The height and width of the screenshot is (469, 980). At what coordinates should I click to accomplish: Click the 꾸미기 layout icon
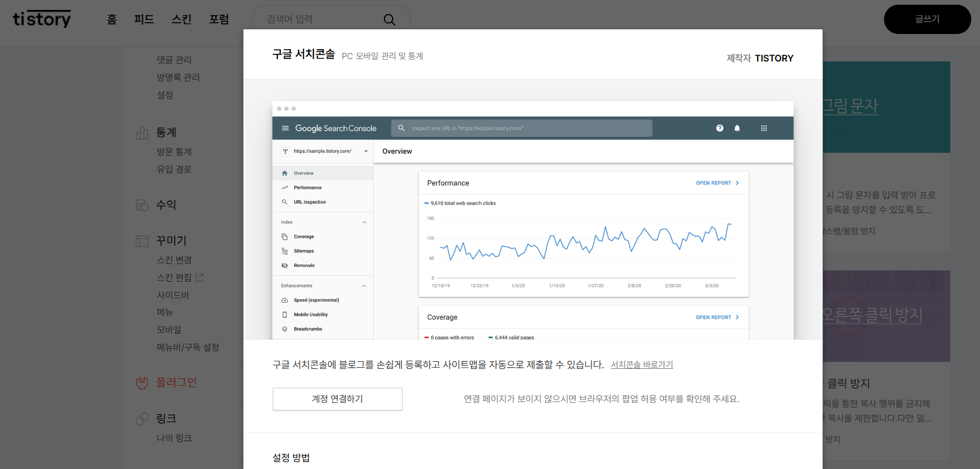142,241
